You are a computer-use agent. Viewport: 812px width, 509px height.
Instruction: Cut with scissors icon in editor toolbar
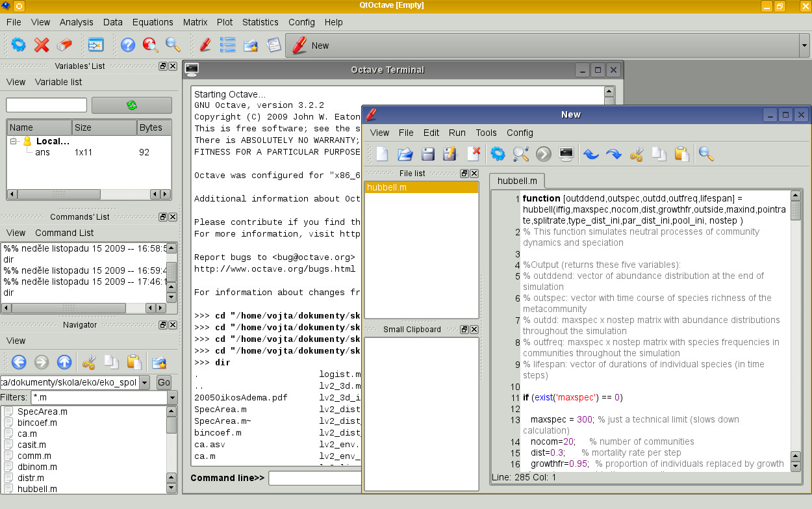[x=636, y=154]
